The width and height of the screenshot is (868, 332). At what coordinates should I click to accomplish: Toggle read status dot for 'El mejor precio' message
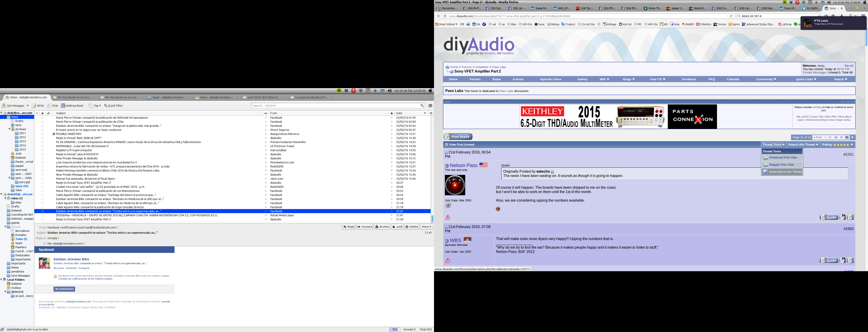point(266,130)
